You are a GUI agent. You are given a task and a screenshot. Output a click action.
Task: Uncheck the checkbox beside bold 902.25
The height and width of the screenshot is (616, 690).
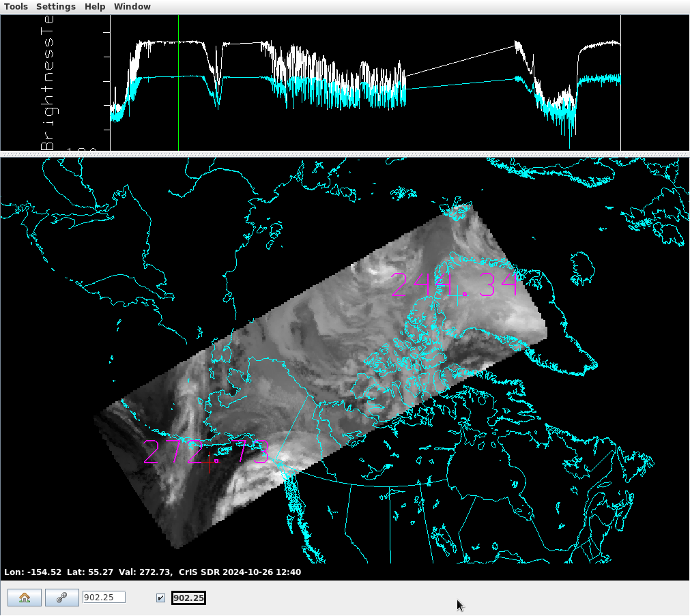click(160, 598)
